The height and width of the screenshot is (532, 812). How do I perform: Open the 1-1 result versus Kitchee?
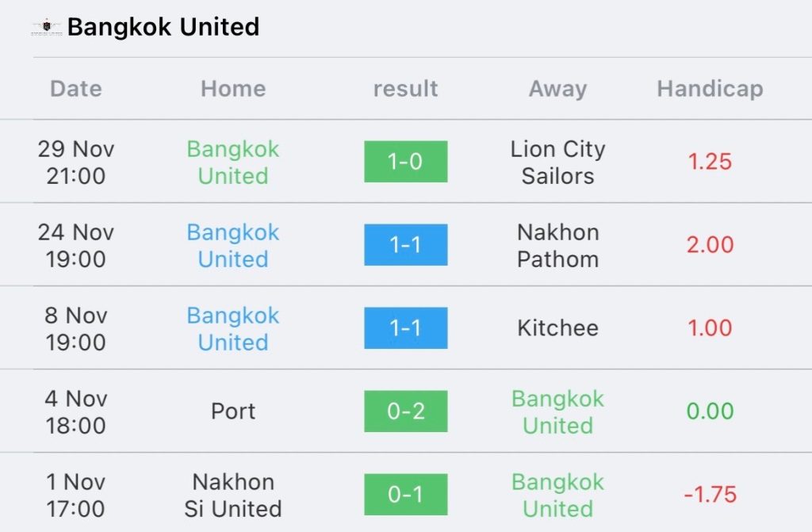[x=405, y=328]
